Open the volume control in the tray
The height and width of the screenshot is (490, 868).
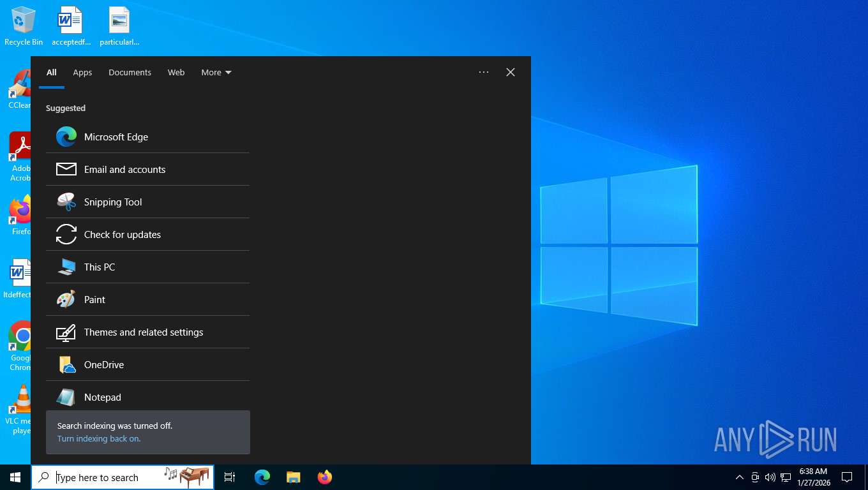click(x=770, y=477)
